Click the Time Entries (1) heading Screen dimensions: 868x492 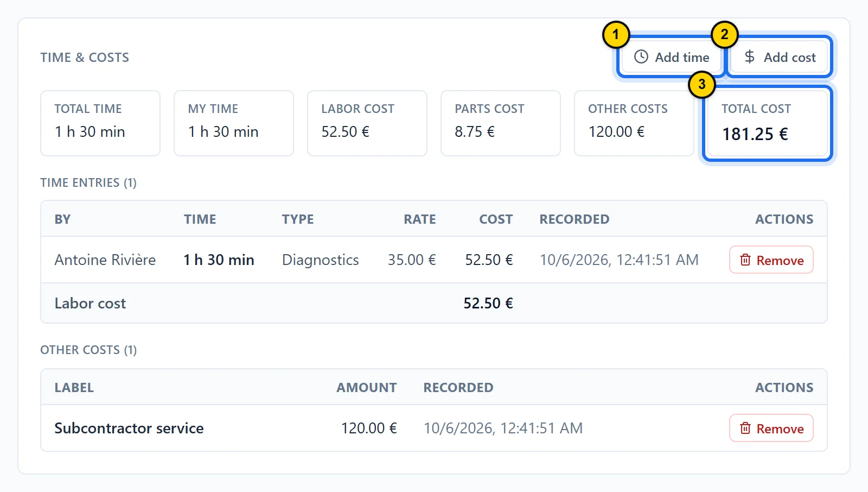coord(88,182)
